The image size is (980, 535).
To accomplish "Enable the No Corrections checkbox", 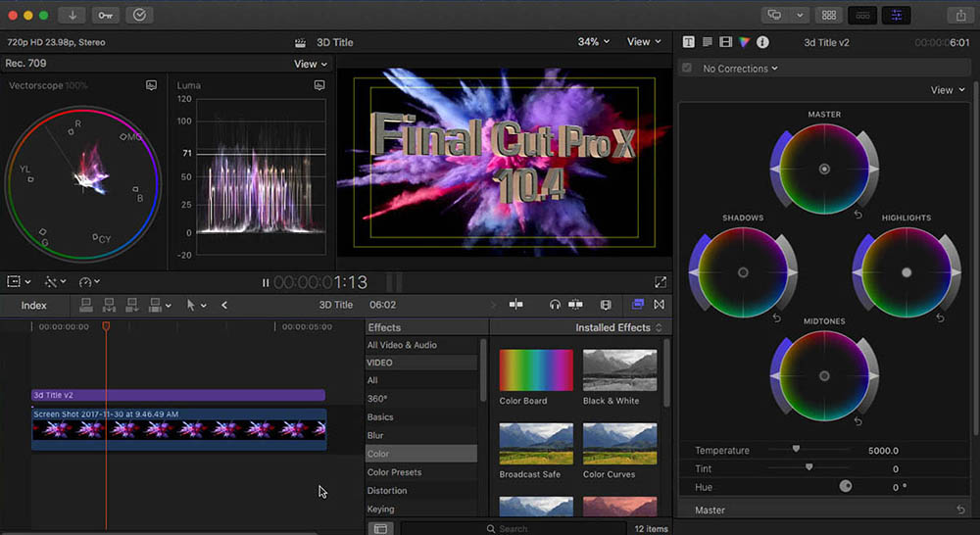I will (x=687, y=69).
